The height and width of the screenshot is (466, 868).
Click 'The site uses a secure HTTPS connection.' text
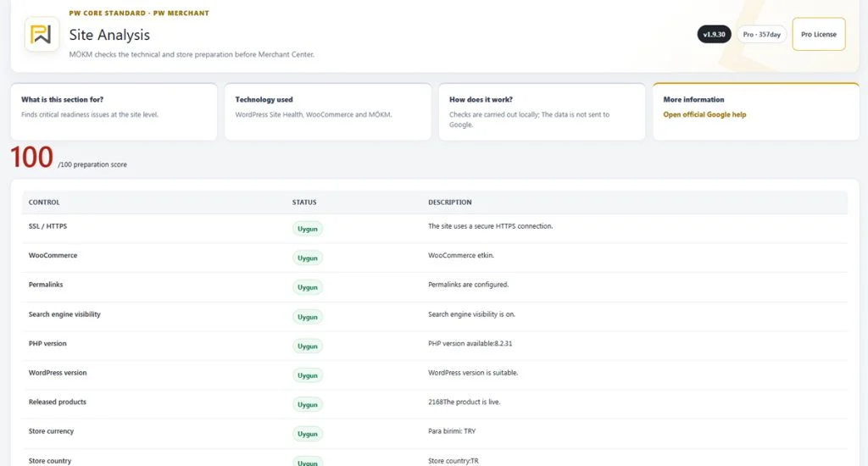point(490,226)
